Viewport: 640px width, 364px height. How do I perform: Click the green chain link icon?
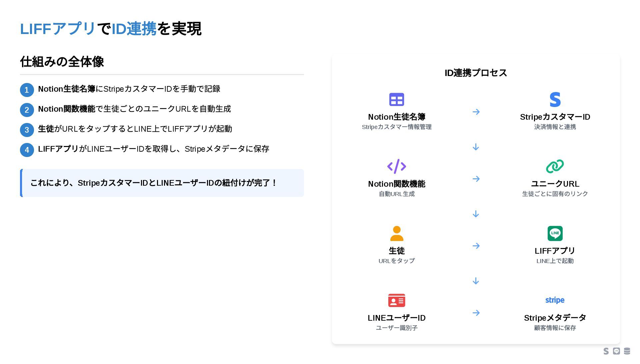click(x=555, y=166)
